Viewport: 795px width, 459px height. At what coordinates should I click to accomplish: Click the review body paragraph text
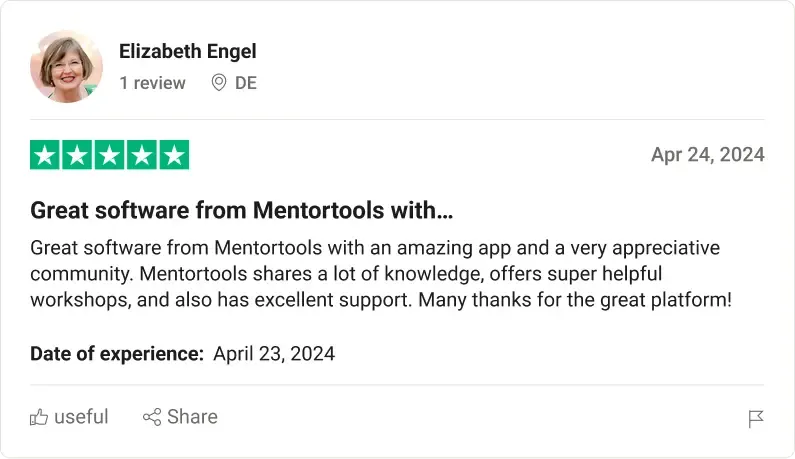click(380, 273)
